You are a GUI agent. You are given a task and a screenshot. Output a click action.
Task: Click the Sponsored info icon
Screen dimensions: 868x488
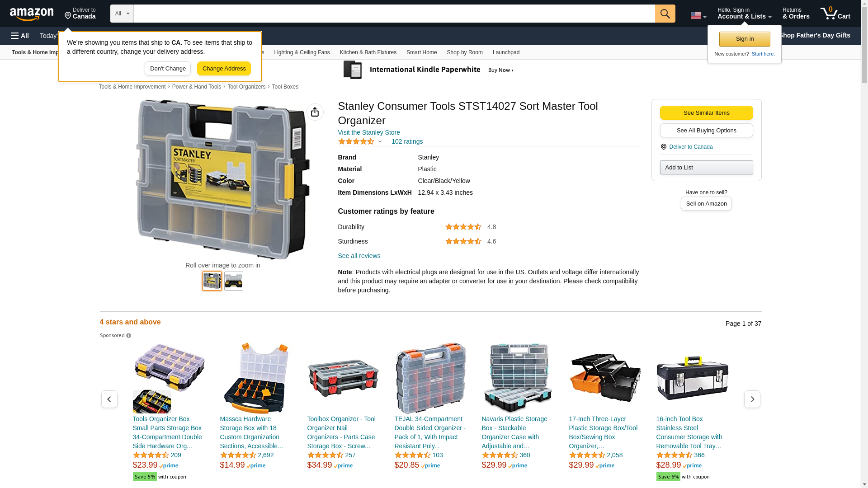click(x=129, y=336)
